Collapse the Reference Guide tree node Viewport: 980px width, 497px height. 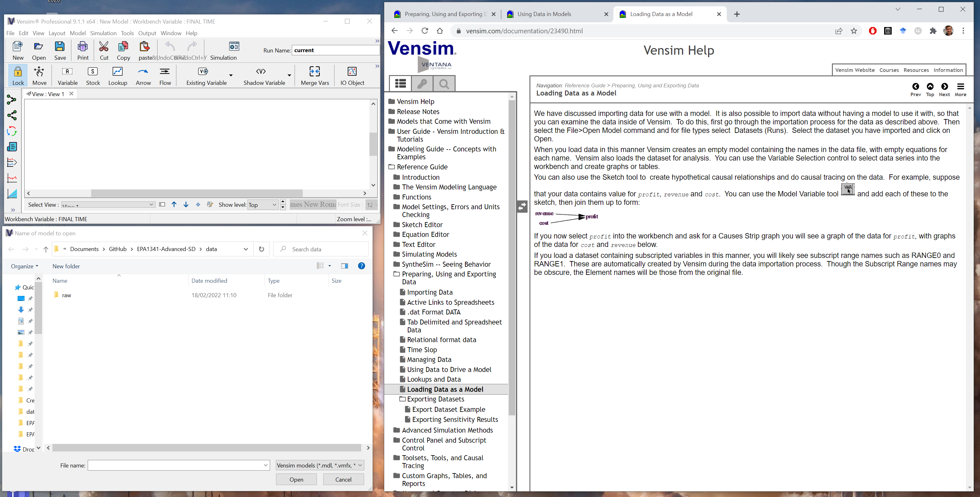point(391,167)
